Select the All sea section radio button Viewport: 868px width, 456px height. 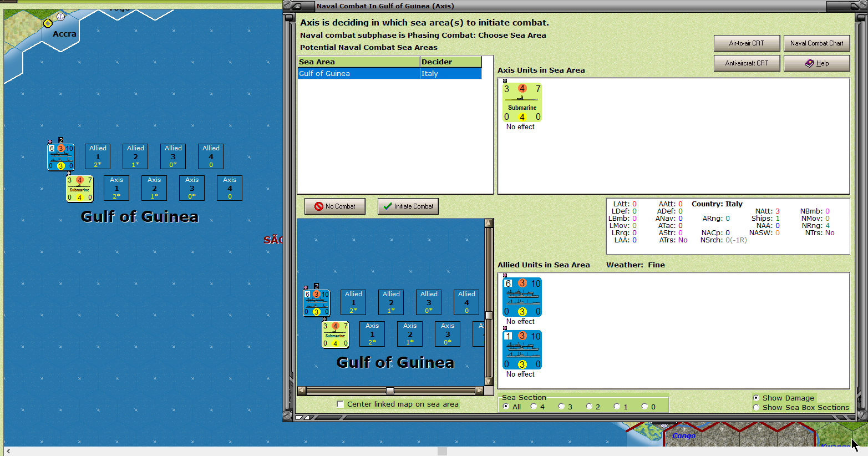click(x=506, y=407)
